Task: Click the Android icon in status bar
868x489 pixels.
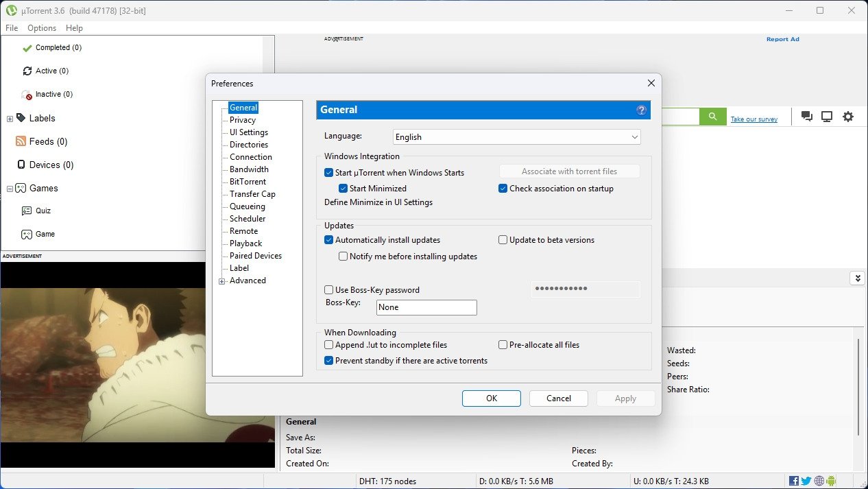Action: (x=832, y=481)
